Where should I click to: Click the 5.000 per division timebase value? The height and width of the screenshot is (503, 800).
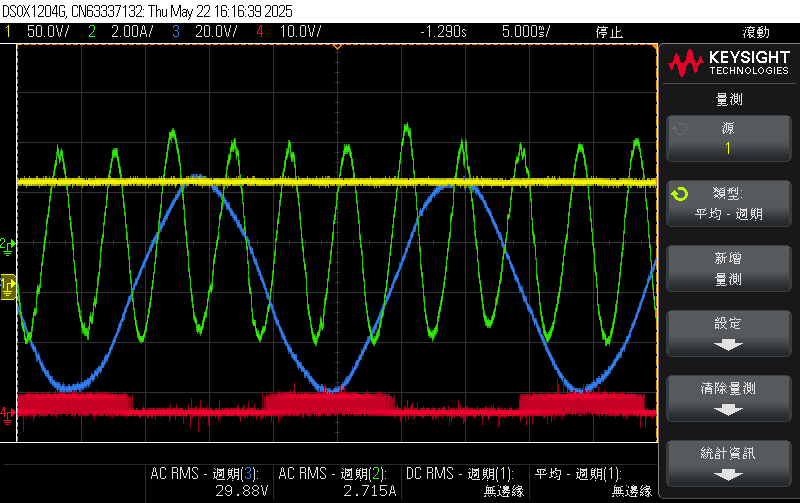coord(526,32)
